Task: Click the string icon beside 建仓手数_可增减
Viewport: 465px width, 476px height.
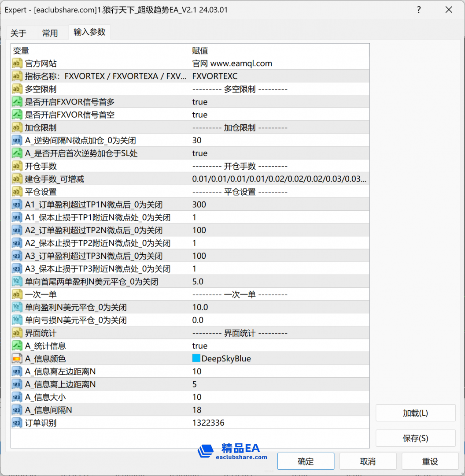Action: [17, 179]
